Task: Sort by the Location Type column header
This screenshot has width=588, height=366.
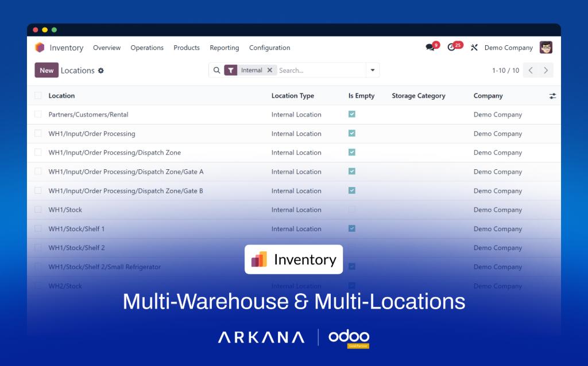Action: (x=292, y=96)
